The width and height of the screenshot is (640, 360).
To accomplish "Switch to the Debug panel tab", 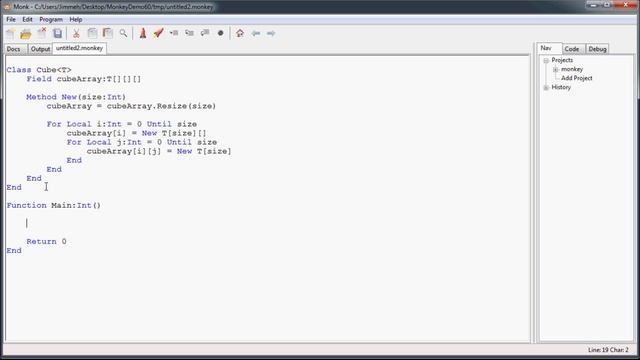I will (x=598, y=49).
